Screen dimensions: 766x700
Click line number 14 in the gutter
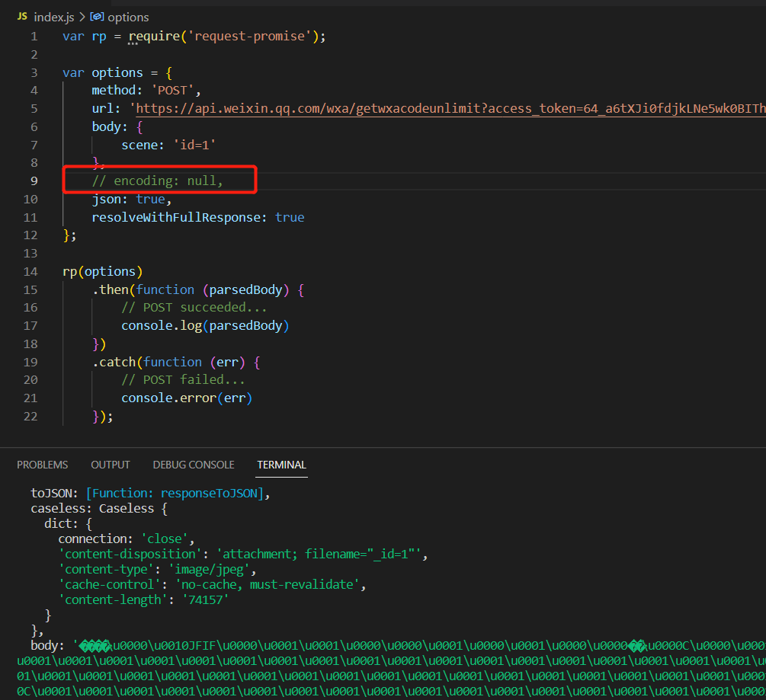click(x=30, y=272)
